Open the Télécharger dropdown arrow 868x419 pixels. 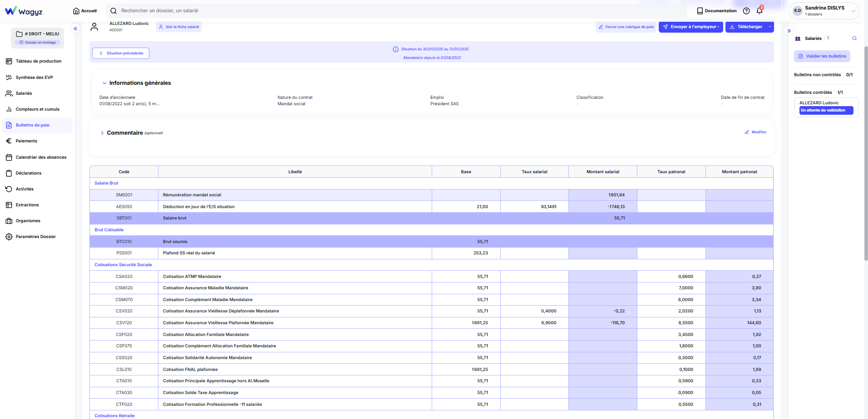pos(770,27)
